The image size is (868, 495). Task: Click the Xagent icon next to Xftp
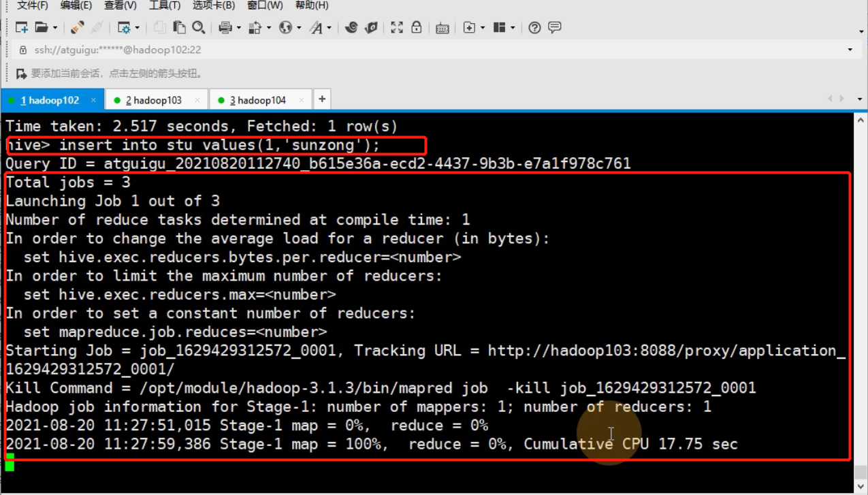tap(372, 27)
